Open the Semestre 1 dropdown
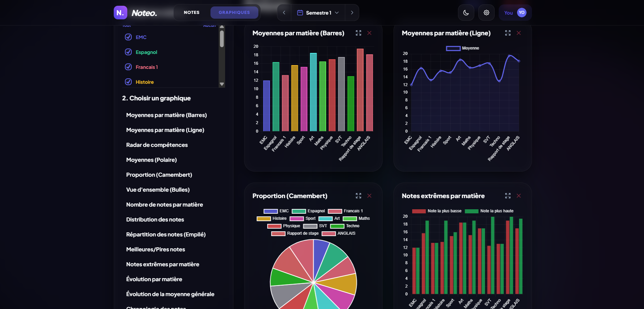This screenshot has width=644, height=309. click(x=318, y=13)
